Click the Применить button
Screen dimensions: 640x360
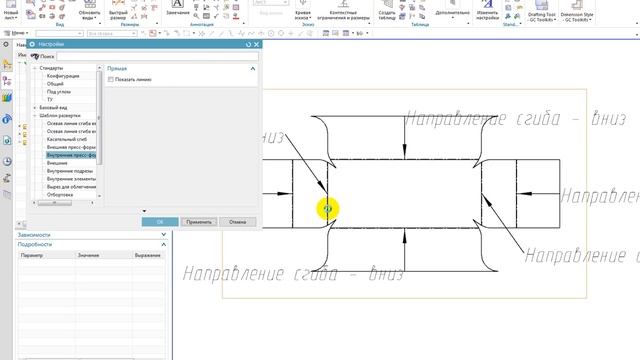(199, 222)
